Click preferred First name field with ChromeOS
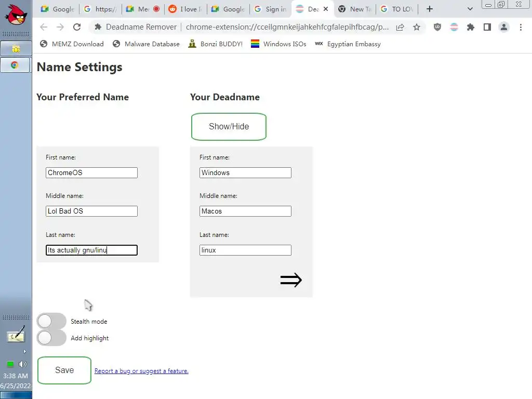532x399 pixels. click(x=91, y=172)
